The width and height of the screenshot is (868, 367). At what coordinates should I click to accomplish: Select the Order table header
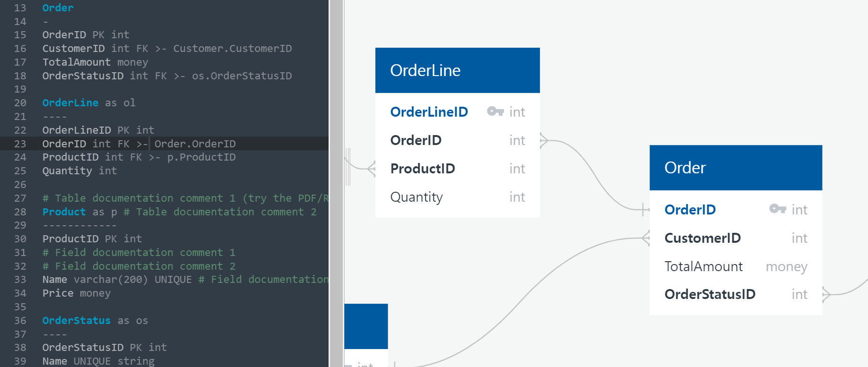736,168
